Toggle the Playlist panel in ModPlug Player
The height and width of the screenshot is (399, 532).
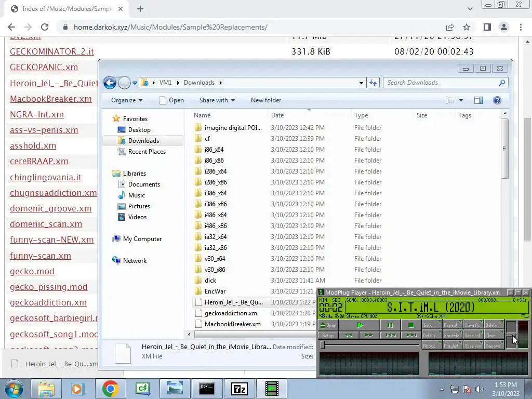pyautogui.click(x=452, y=345)
